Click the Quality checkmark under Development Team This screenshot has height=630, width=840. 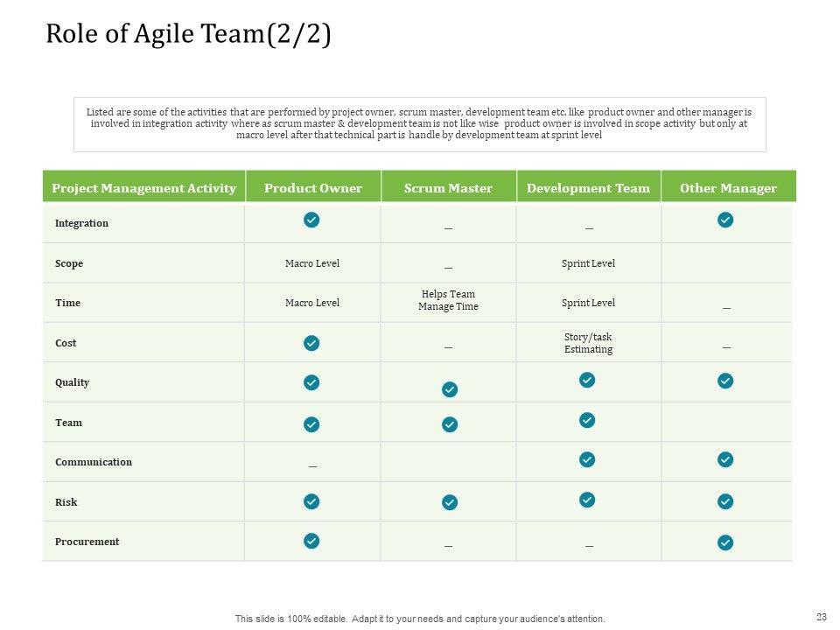tap(587, 380)
